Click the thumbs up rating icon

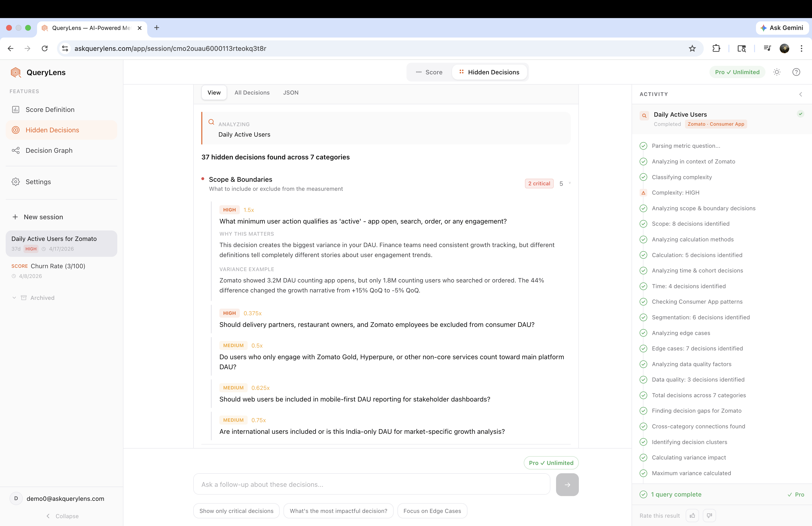(x=692, y=515)
